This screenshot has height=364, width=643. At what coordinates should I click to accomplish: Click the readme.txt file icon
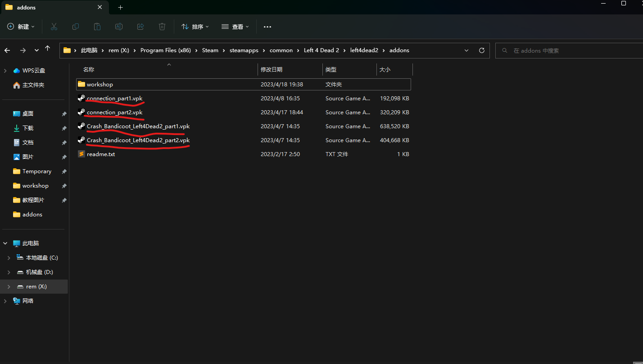point(81,154)
